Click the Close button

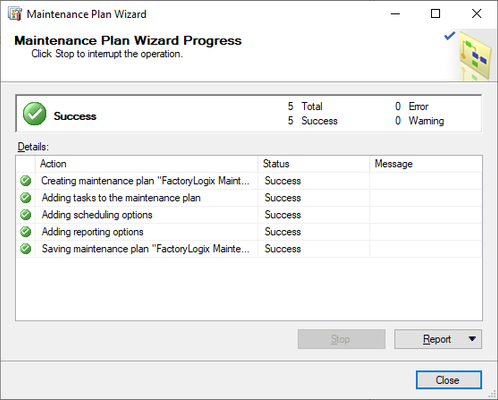(449, 380)
